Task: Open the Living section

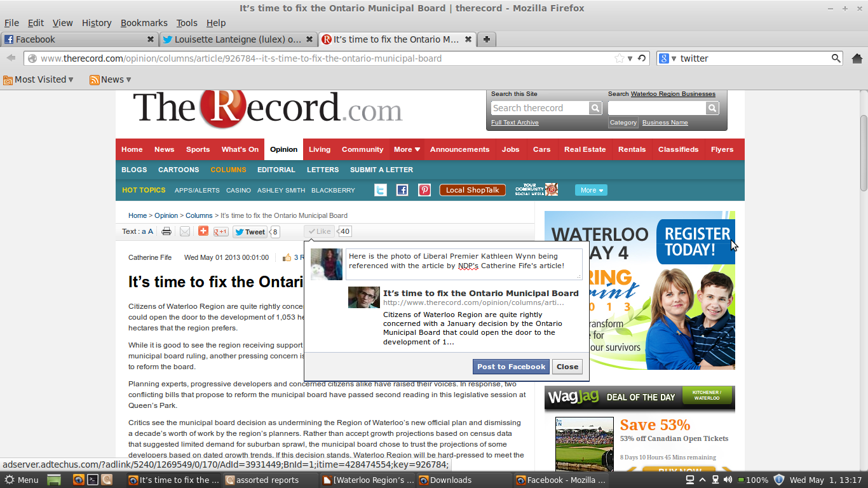Action: click(x=320, y=149)
